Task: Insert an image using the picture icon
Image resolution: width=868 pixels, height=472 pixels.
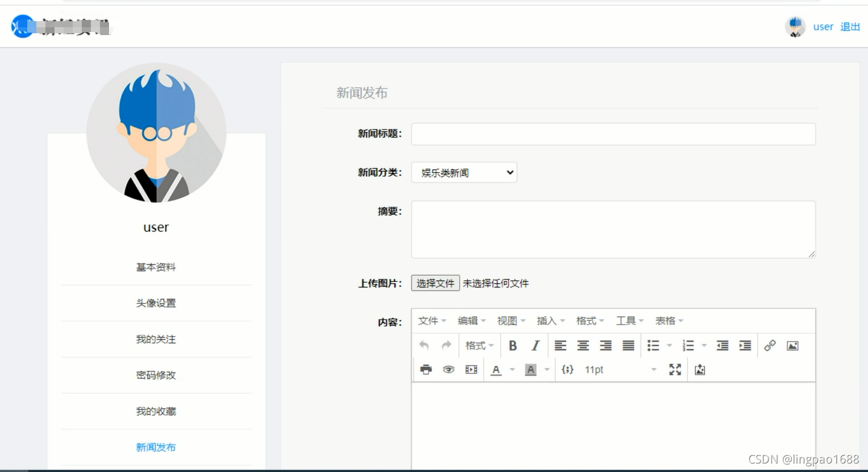Action: click(792, 346)
